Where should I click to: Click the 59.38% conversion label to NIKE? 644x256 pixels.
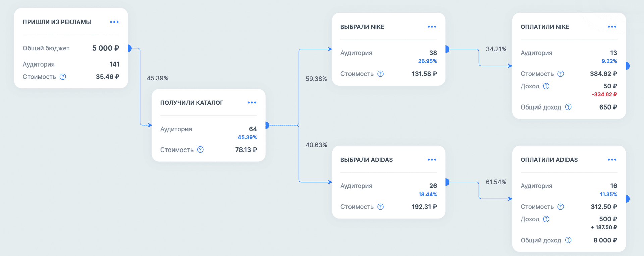[x=316, y=79]
